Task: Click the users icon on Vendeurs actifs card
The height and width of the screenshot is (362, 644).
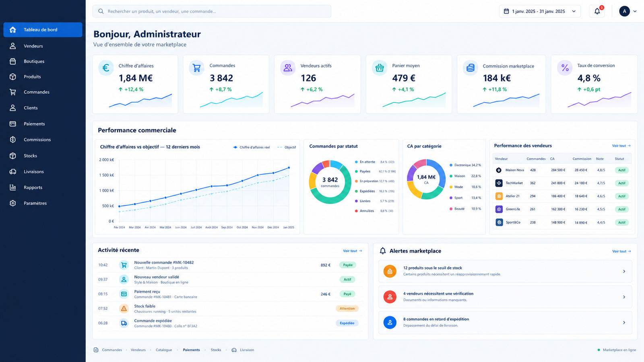Action: click(x=288, y=68)
